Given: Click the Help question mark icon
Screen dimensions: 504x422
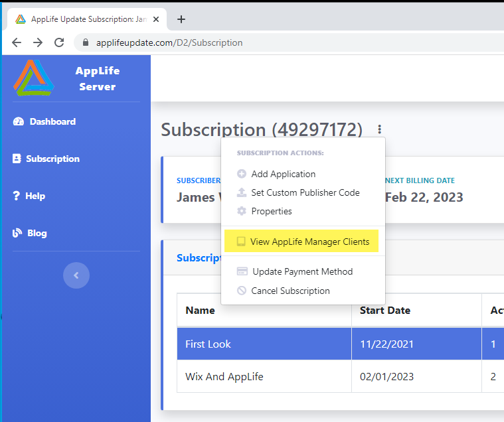Looking at the screenshot, I should coord(16,196).
